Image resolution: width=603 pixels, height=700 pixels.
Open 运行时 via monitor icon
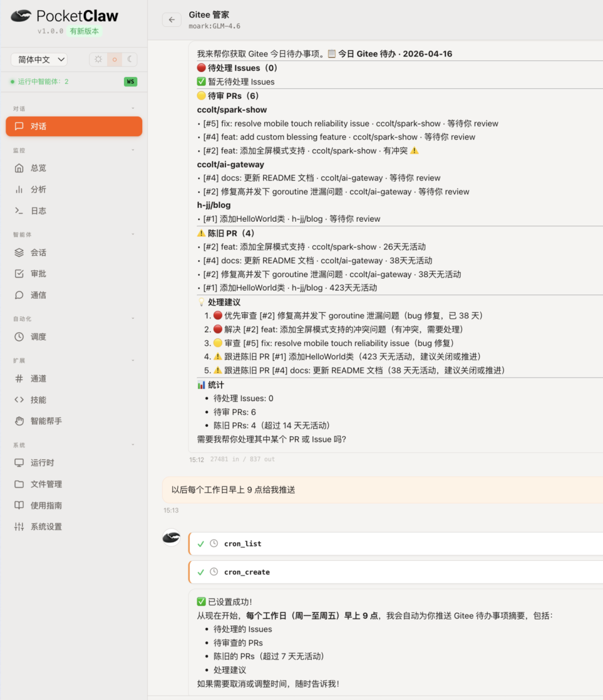(19, 463)
